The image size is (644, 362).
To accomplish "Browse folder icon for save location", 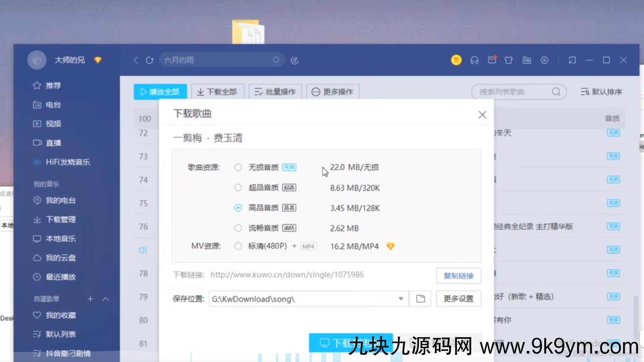I will [420, 299].
